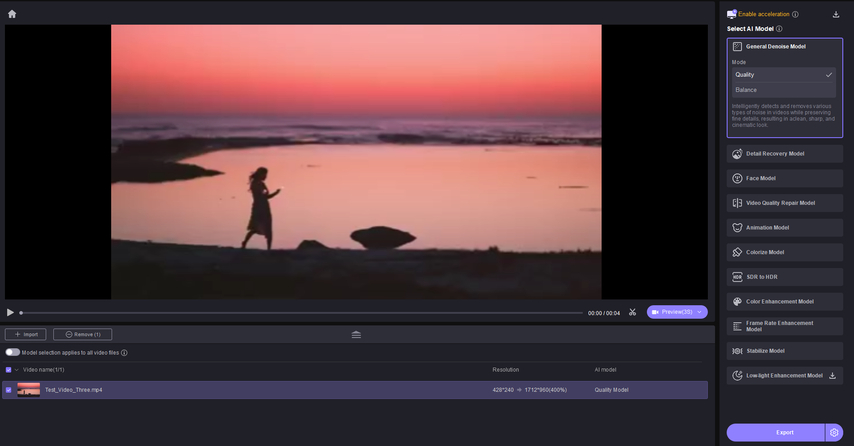Click the Frame Rate Enhancement Model icon
854x446 pixels.
click(x=737, y=326)
